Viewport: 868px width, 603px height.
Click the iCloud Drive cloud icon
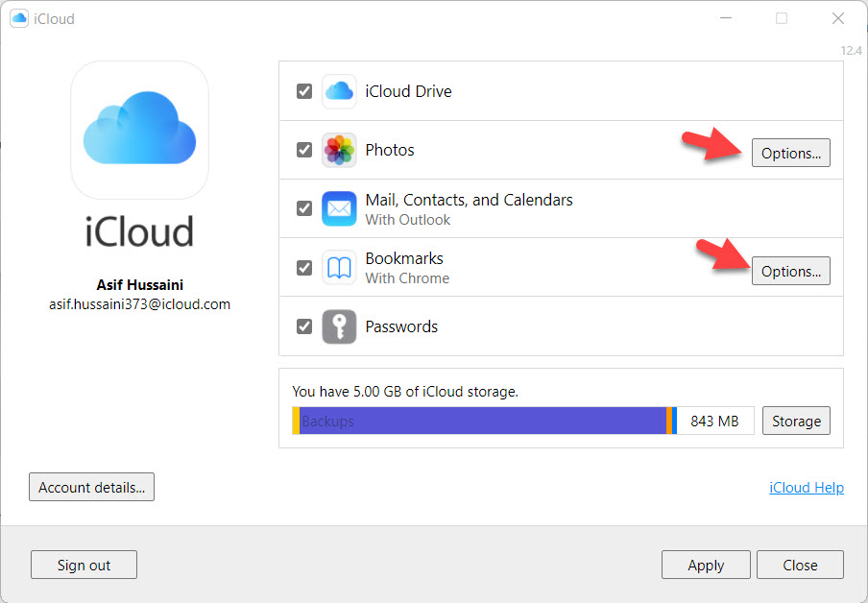click(339, 91)
